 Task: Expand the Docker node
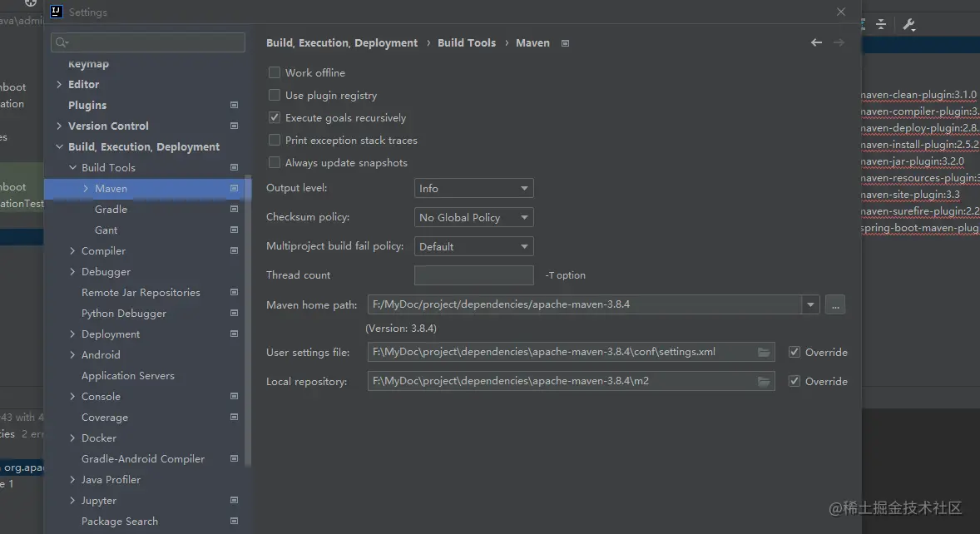point(72,438)
